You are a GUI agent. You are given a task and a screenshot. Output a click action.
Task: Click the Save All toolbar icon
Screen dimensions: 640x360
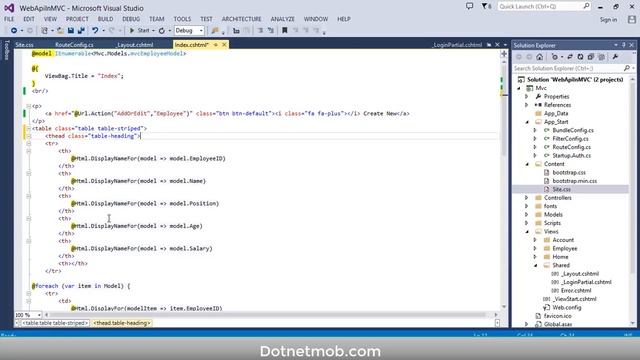[81, 31]
